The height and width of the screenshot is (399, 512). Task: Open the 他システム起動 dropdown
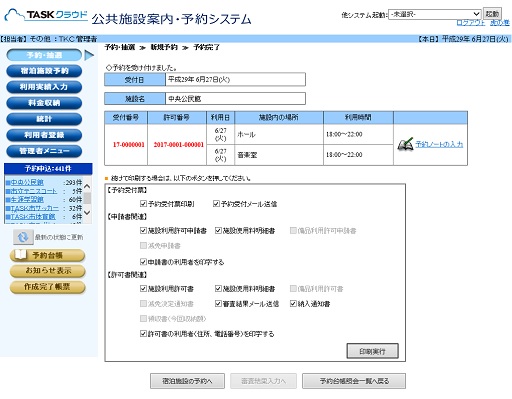[x=435, y=14]
